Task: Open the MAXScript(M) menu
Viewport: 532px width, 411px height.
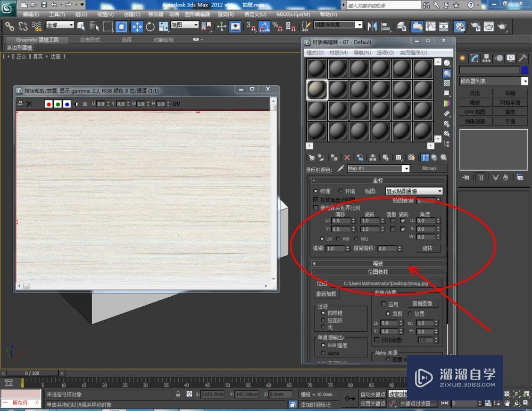Action: coord(292,14)
